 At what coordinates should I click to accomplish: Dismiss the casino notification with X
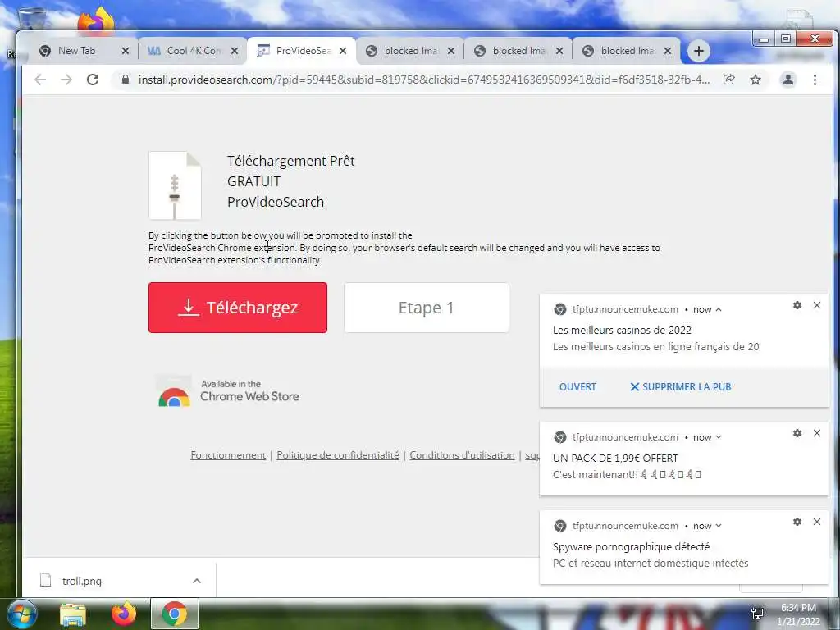coord(817,305)
